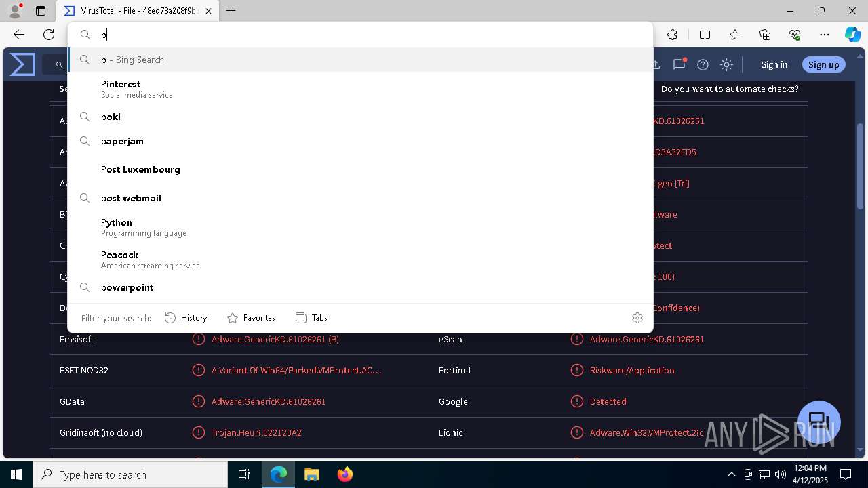Open search suggestion settings gear
The image size is (868, 488).
point(637,317)
